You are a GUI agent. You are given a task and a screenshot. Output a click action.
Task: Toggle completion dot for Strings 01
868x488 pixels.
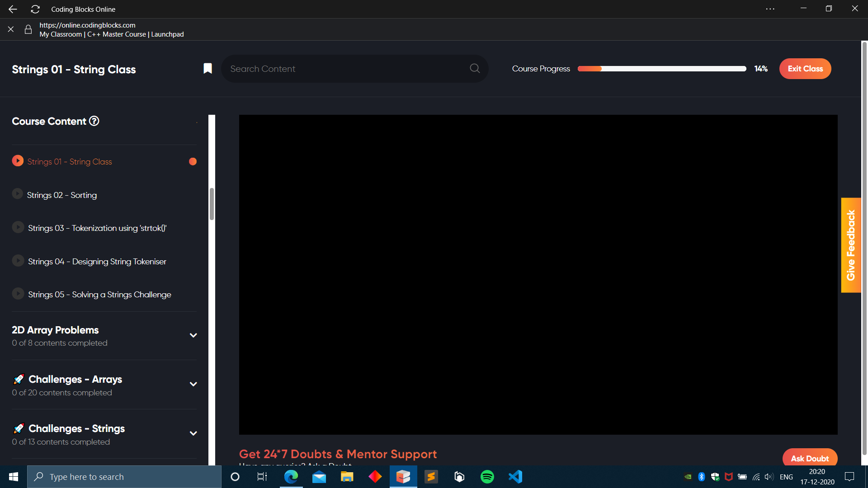tap(193, 161)
